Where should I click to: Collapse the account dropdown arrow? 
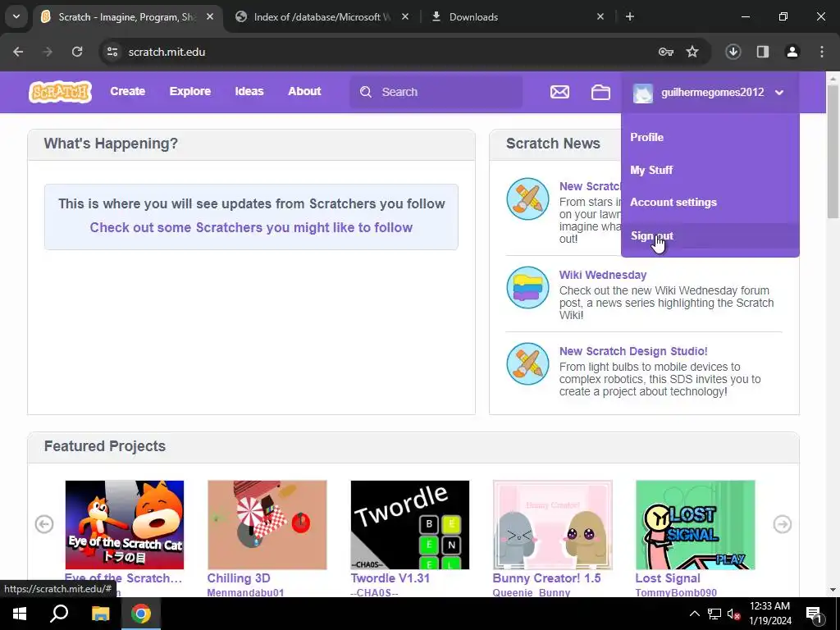(x=779, y=93)
